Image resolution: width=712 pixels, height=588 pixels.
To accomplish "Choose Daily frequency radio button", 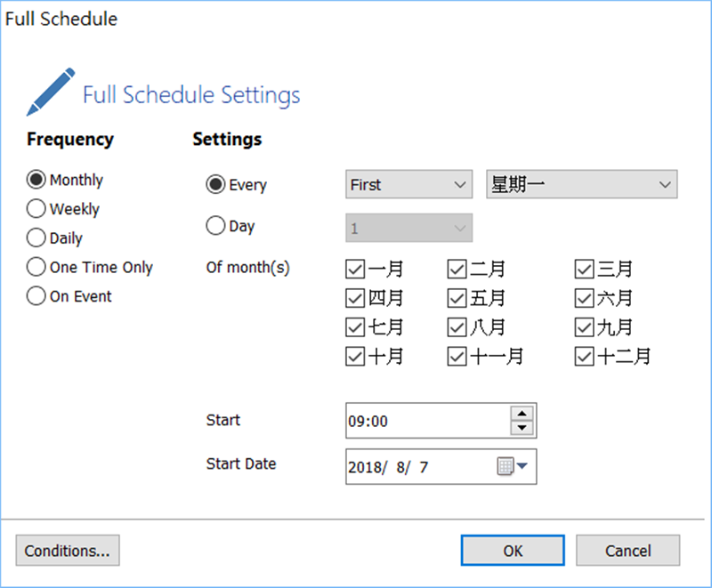I will (x=36, y=238).
